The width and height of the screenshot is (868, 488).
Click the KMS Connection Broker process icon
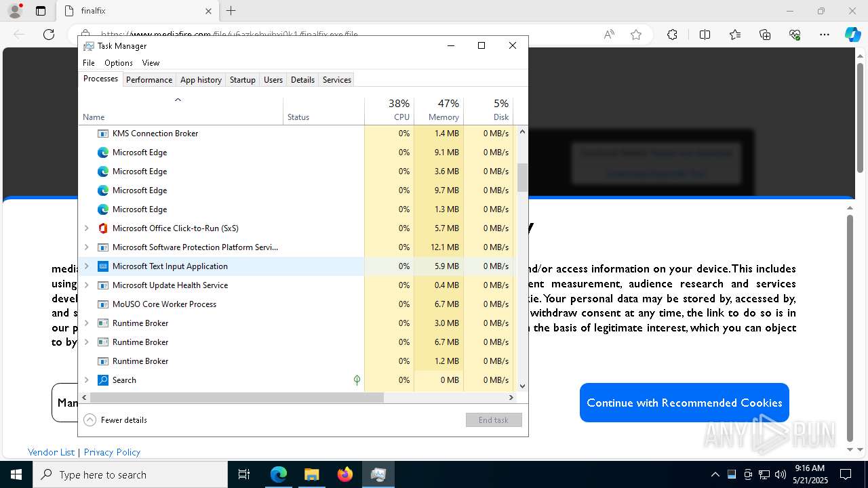pos(103,134)
